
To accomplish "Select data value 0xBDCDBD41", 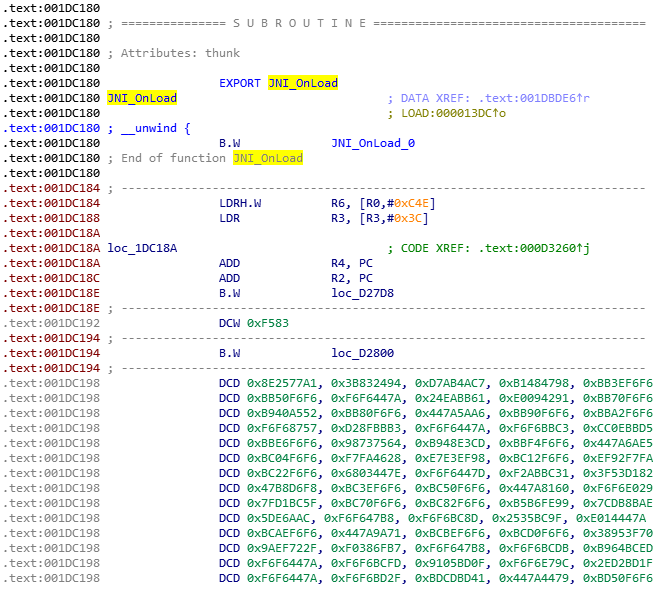I will 450,578.
